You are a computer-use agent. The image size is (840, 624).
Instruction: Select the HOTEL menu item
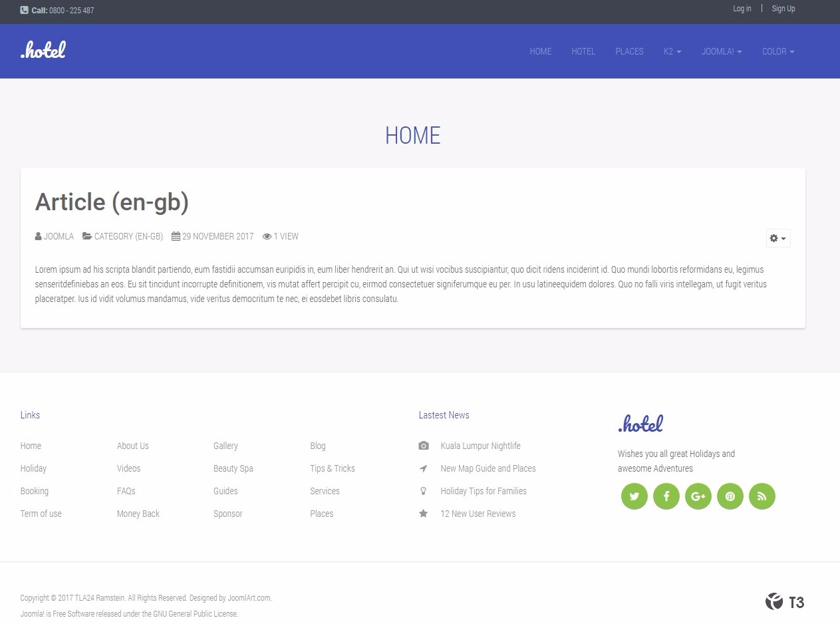[x=583, y=51]
